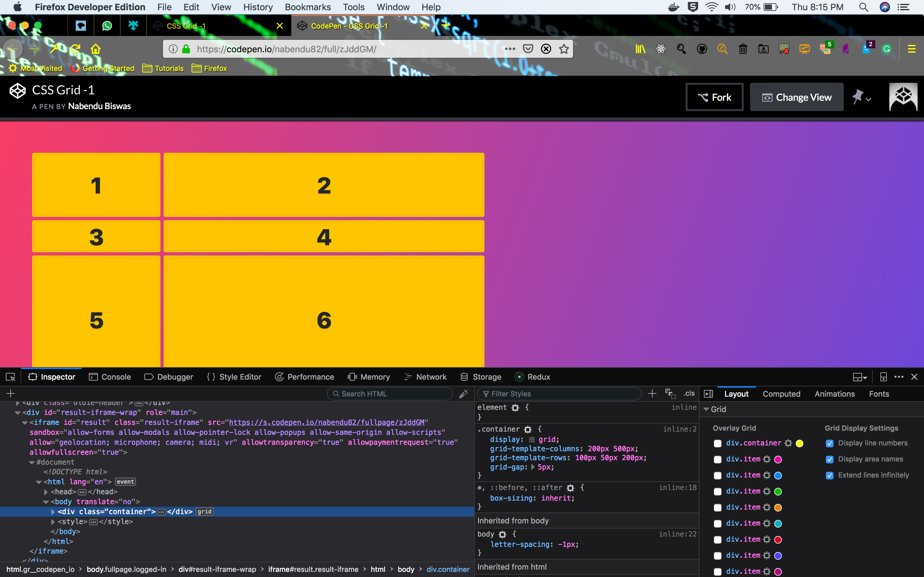Screen dimensions: 924x577
Task: Click the yellow color swatch for div.container
Action: point(799,444)
